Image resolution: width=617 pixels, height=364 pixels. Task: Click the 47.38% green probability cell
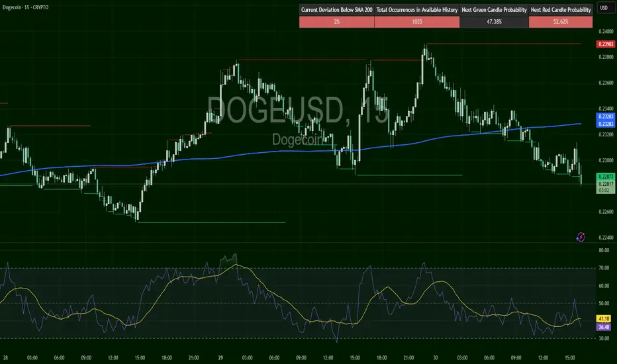pyautogui.click(x=494, y=22)
